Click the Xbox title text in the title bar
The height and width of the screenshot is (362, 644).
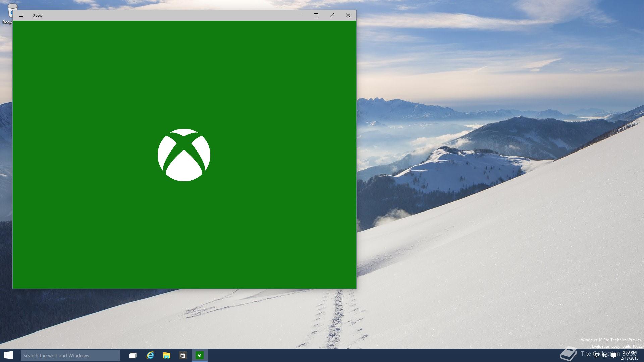pos(37,15)
